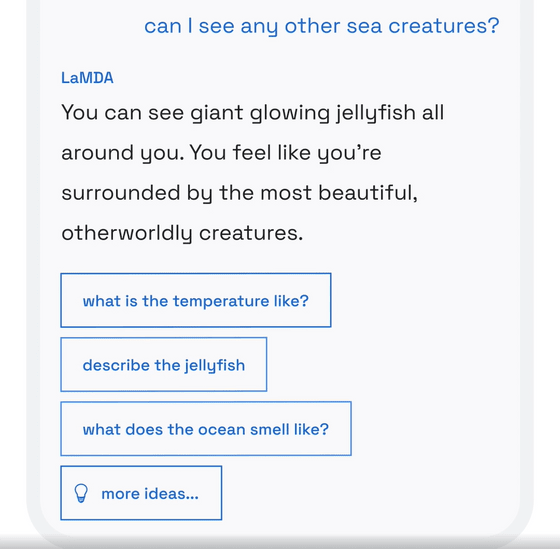Click the final line 'otherworldly creatures.'

pos(182,234)
